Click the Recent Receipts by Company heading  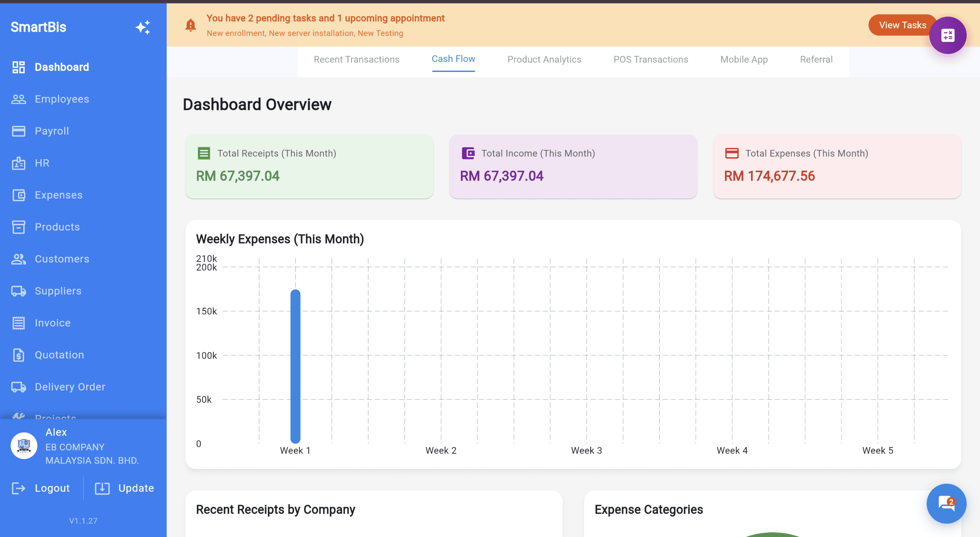coord(276,509)
